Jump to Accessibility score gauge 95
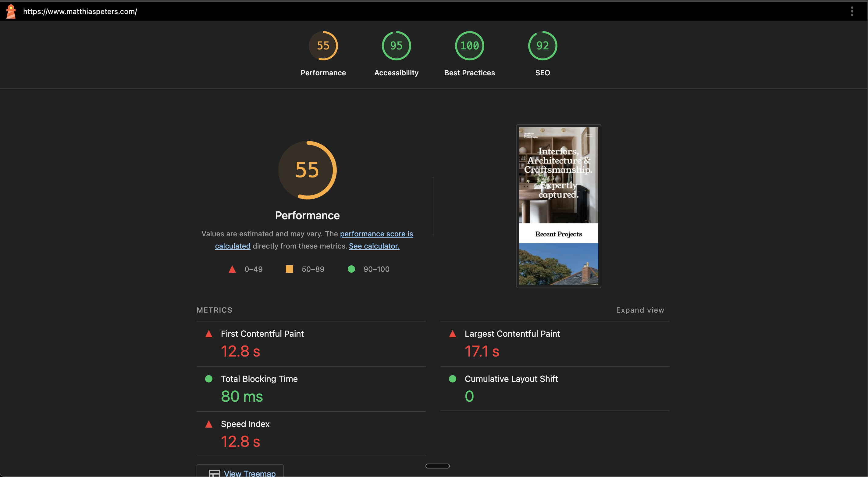The height and width of the screenshot is (477, 868). (x=396, y=46)
